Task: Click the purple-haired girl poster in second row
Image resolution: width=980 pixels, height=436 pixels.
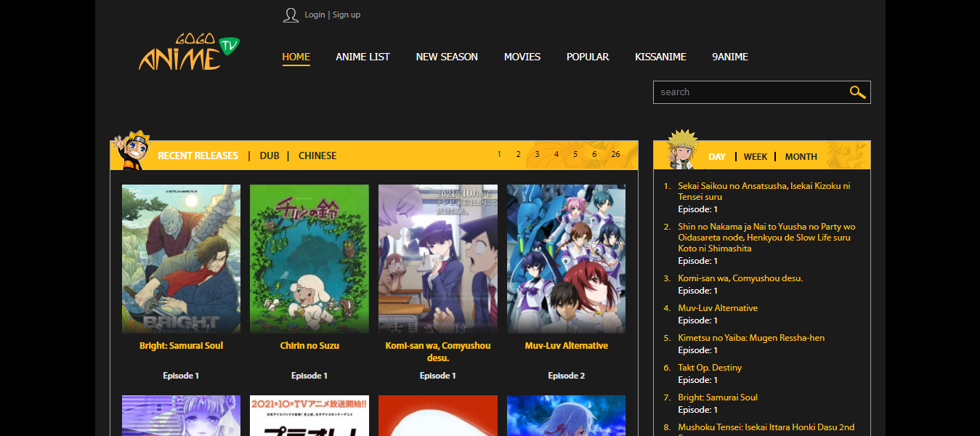Action: pyautogui.click(x=181, y=416)
